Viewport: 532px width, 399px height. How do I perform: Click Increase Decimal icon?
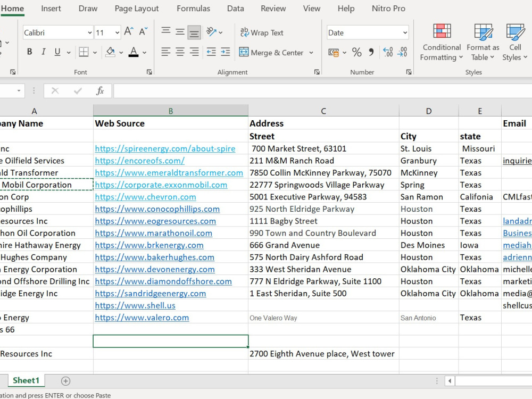(x=388, y=52)
